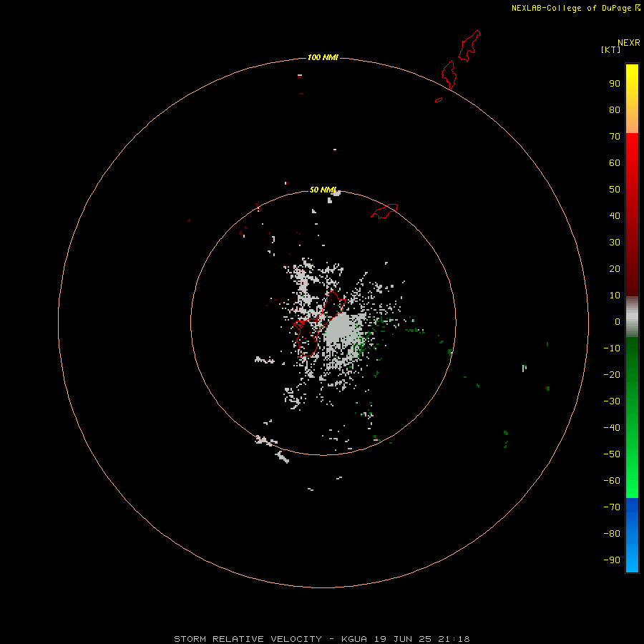Screen dimensions: 644x644
Task: Click the blue bottom band of color bar
Action: pos(632,535)
